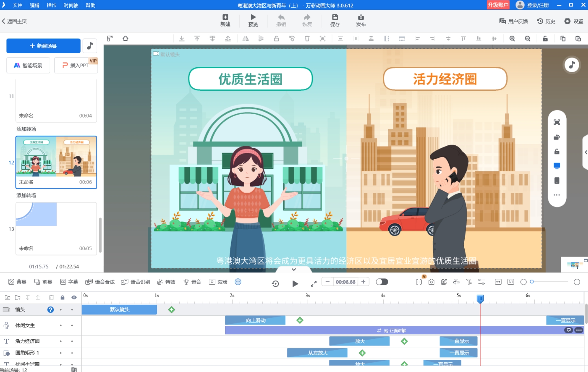The image size is (588, 372).
Task: Click the camera snapshot icon in the timeline toolbar
Action: coord(431,282)
